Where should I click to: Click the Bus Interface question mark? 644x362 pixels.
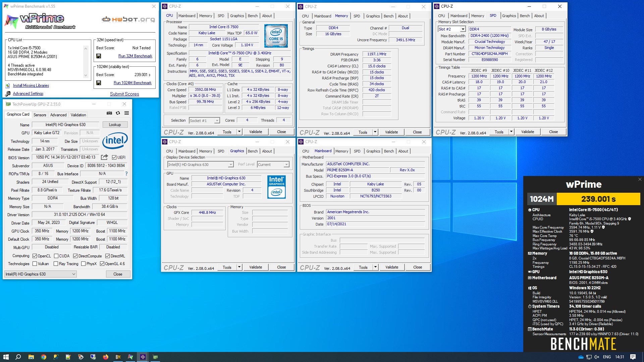coord(126,174)
